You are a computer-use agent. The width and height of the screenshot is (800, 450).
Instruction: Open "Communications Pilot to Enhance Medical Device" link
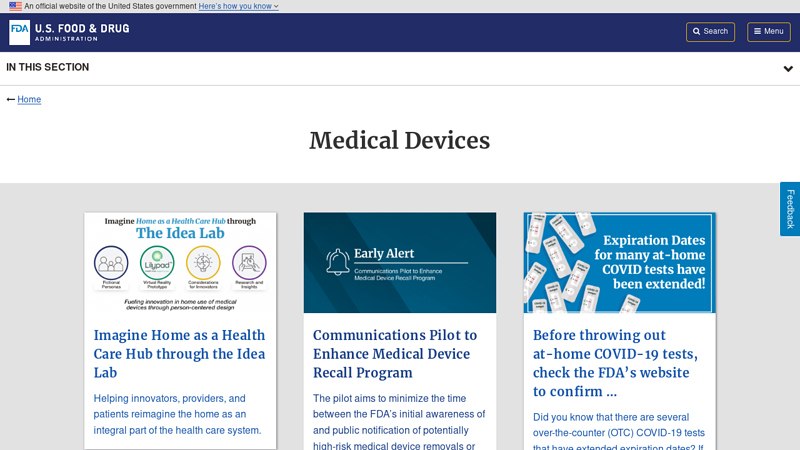coord(395,354)
